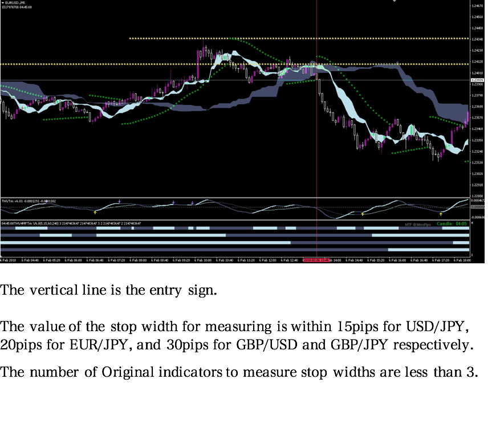Select the red 2018.02.06 13:45 date tag
Screen dimensions: 504x432
click(x=316, y=260)
